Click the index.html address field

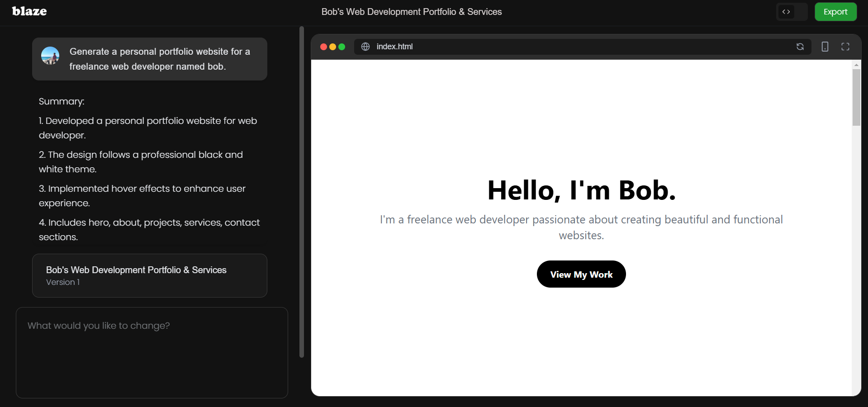(583, 47)
